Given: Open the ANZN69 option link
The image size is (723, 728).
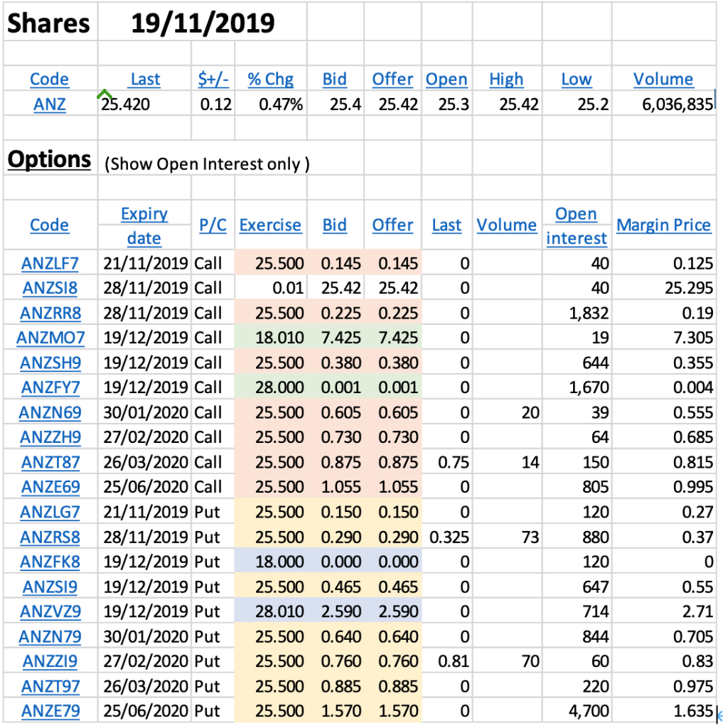Looking at the screenshot, I should (50, 412).
